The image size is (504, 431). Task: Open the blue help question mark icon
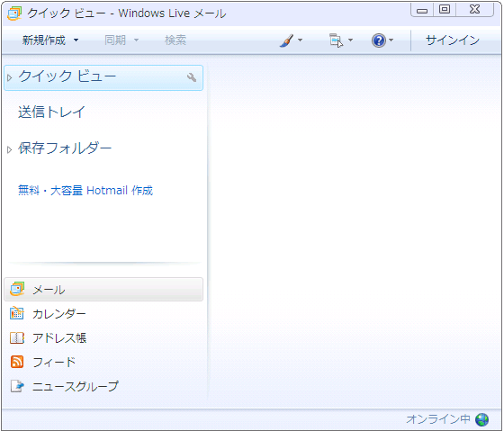click(379, 40)
